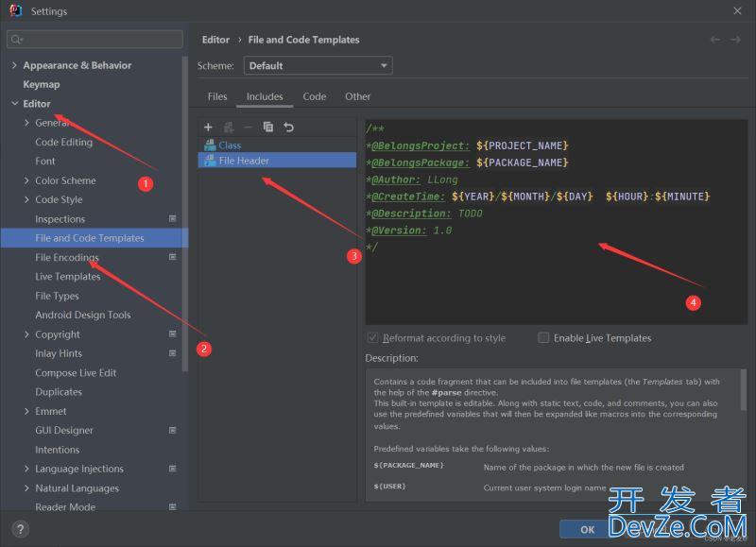Click the settings search input field
The height and width of the screenshot is (547, 756).
click(x=95, y=39)
